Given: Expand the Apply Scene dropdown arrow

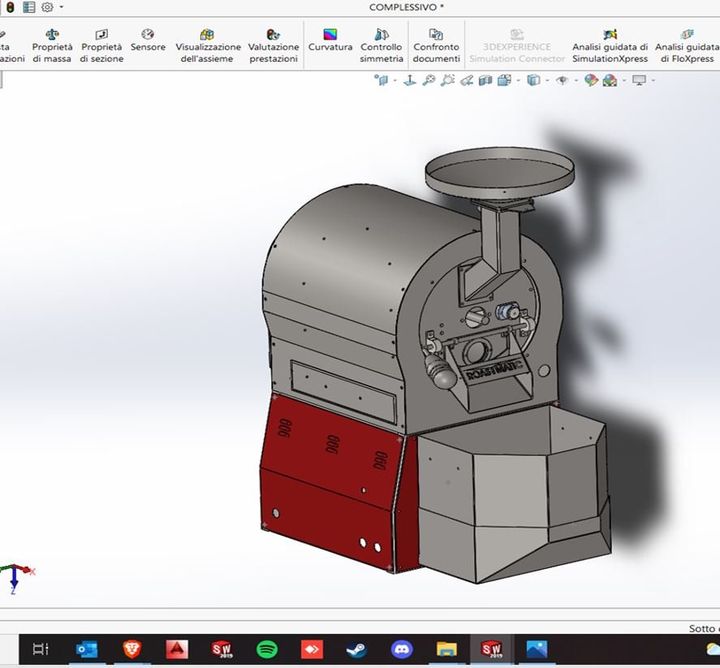Looking at the screenshot, I should [x=624, y=81].
